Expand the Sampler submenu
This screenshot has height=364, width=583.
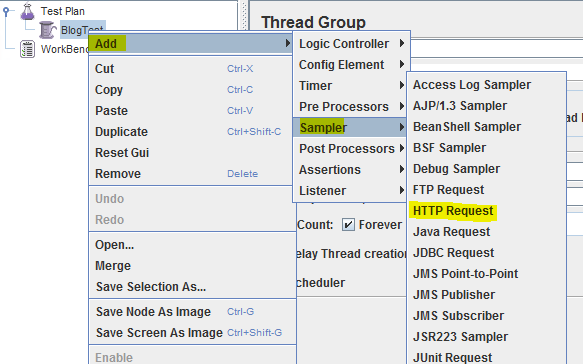coord(350,128)
